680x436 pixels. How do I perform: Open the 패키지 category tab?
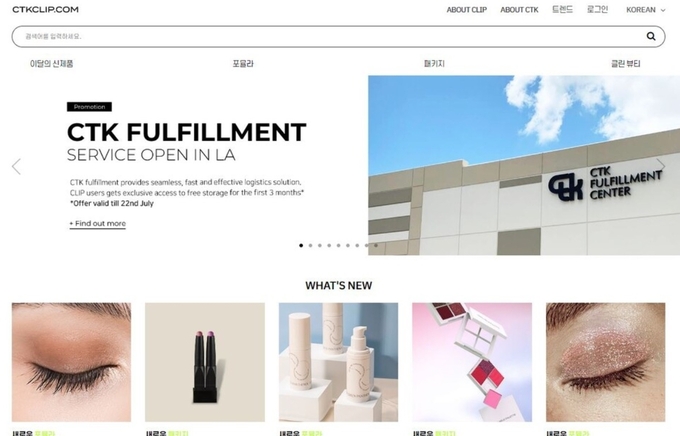coord(434,64)
